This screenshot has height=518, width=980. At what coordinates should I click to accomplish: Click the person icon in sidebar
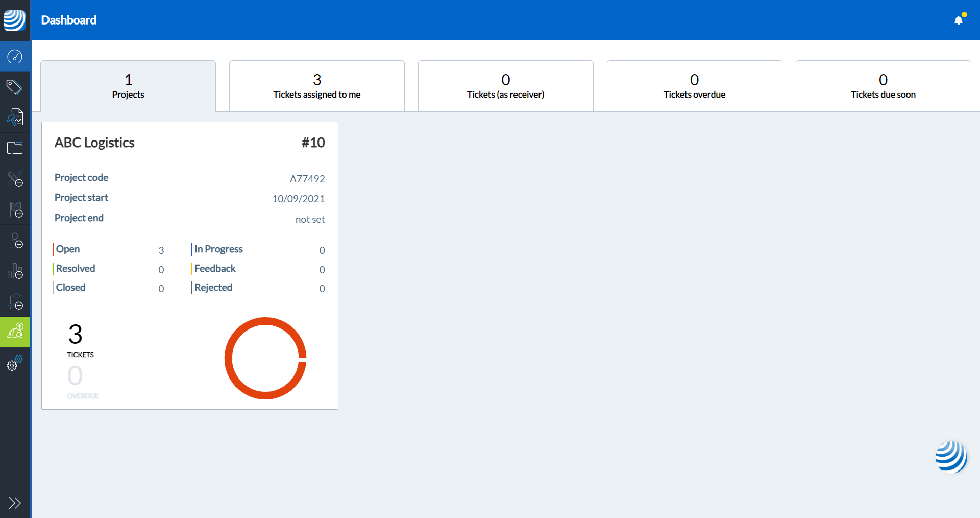point(15,240)
